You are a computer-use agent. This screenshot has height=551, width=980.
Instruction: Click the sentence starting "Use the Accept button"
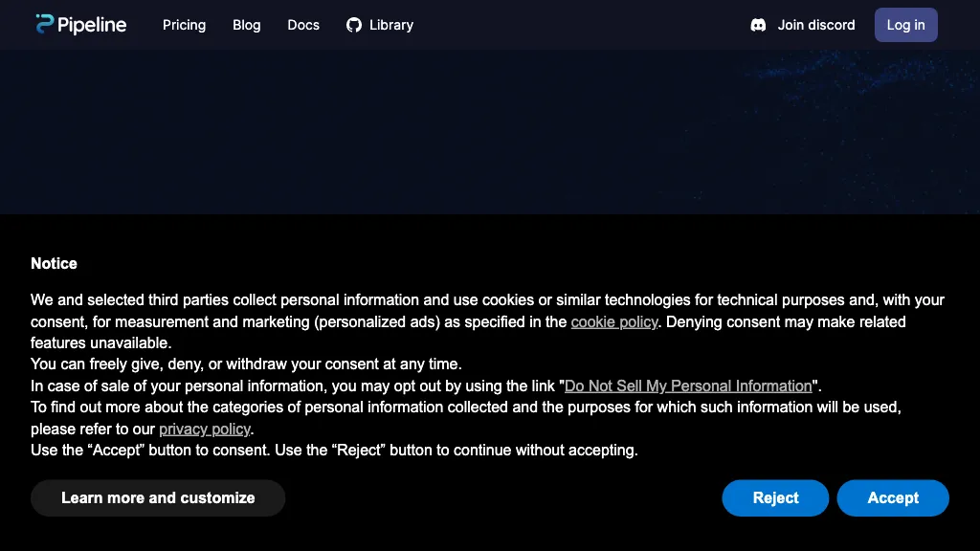point(334,450)
